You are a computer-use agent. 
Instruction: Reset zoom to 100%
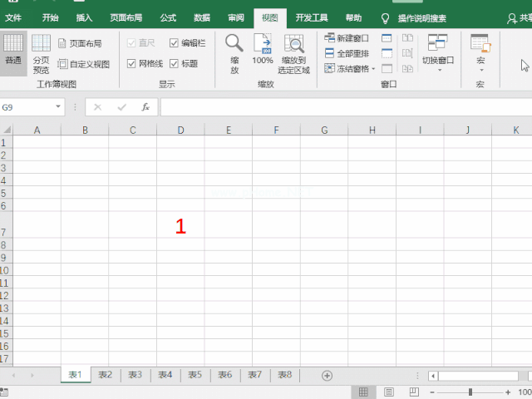tap(263, 49)
